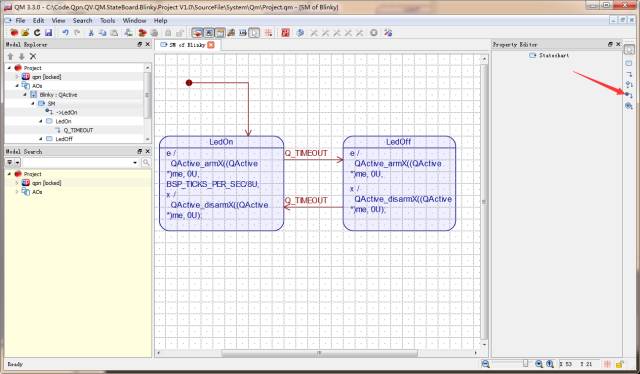This screenshot has height=374, width=640.
Task: Switch to the SM of Blinky tab
Action: click(x=187, y=45)
